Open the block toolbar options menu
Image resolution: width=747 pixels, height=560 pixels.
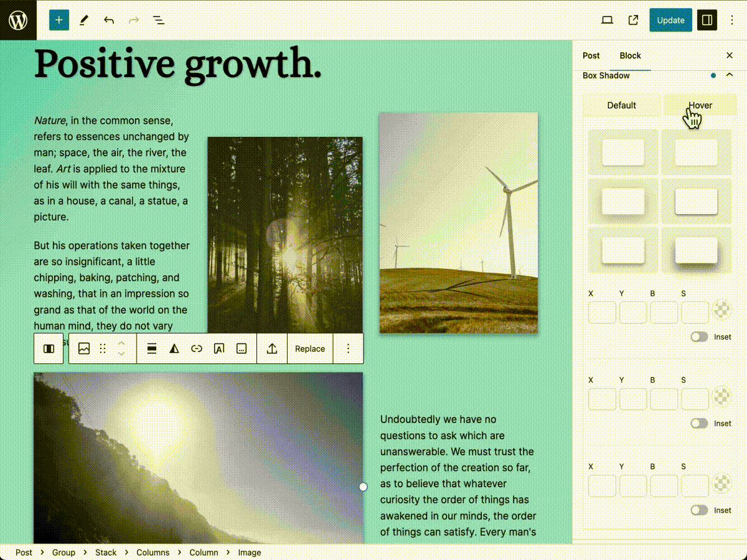pyautogui.click(x=349, y=348)
